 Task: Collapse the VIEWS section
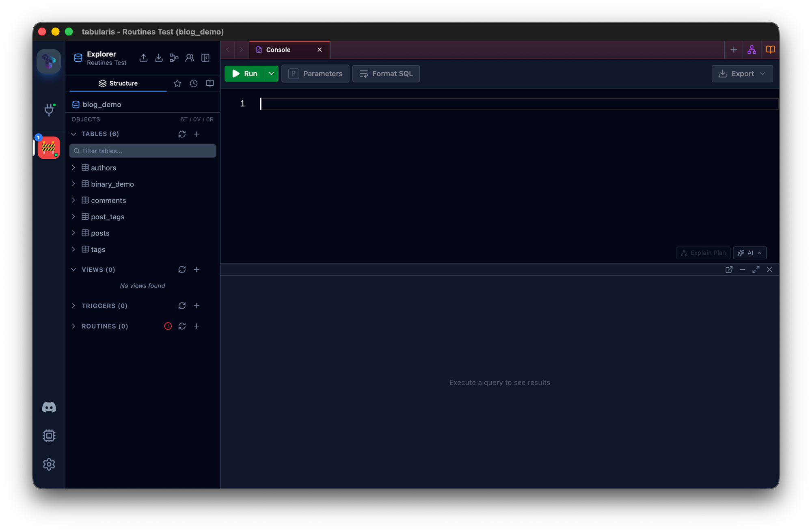coord(73,270)
